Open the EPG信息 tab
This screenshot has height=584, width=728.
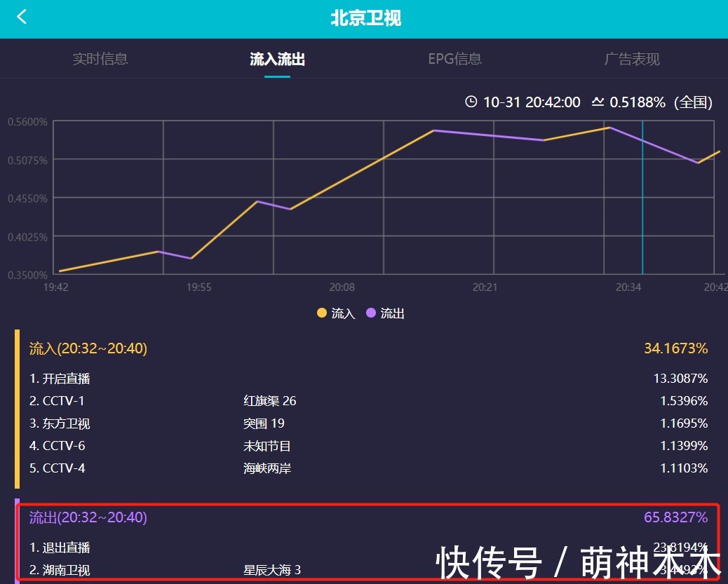[x=454, y=59]
